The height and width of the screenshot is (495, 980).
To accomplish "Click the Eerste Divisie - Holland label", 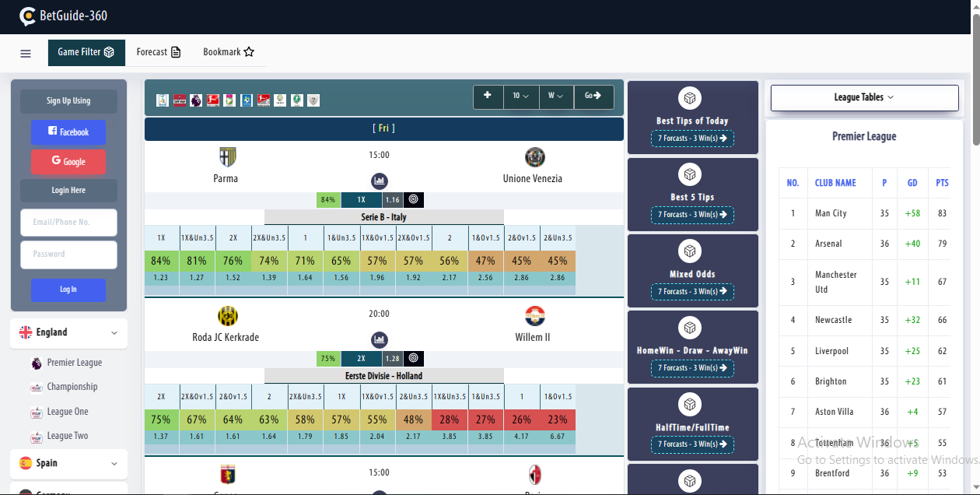I will (384, 376).
